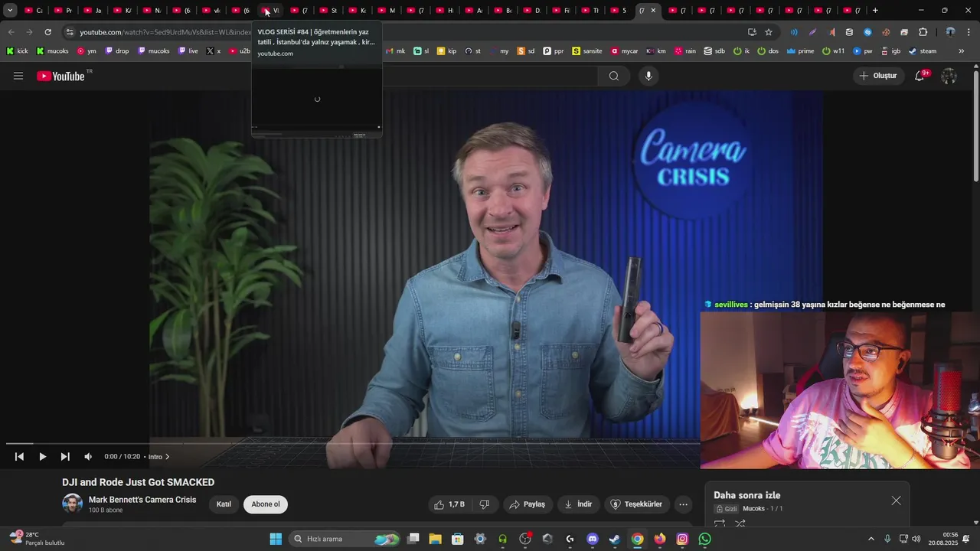Expand hidden system tray icons
Screen dimensions: 980x551
(871, 539)
